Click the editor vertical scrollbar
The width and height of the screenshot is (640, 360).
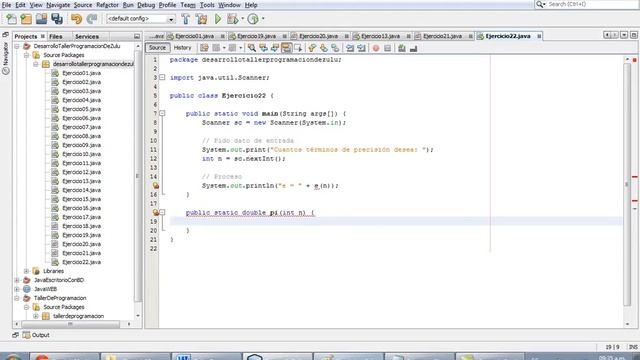coord(627,184)
